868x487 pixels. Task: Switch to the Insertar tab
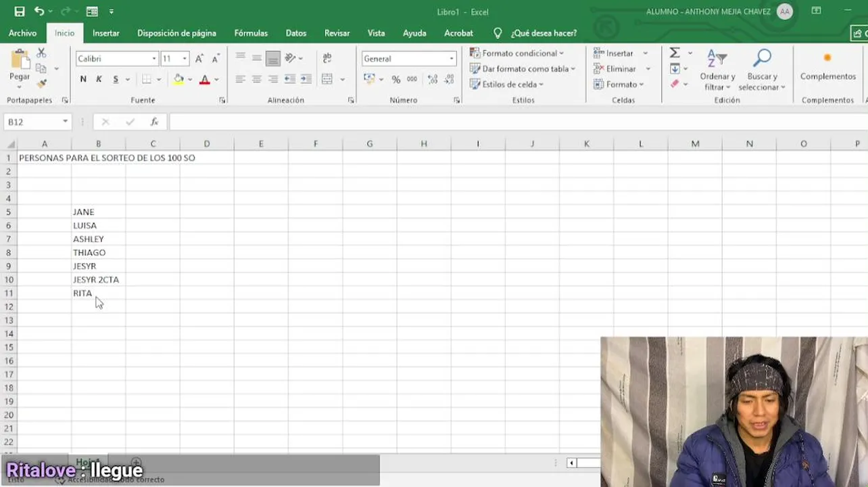click(x=105, y=33)
